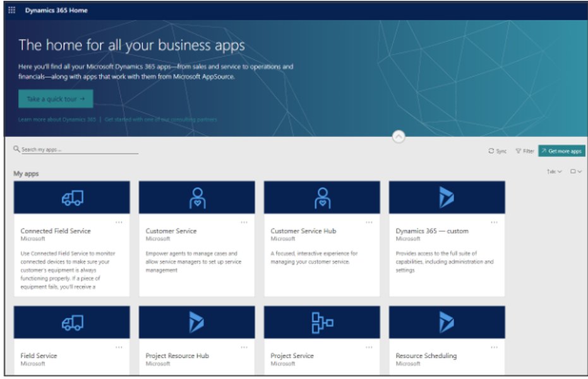
Task: Click the My apps heading
Action: click(26, 174)
